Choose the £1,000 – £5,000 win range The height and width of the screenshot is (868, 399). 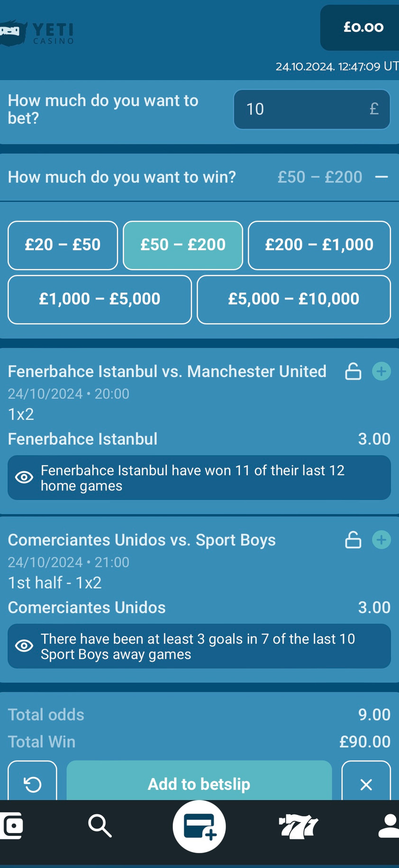pyautogui.click(x=100, y=300)
